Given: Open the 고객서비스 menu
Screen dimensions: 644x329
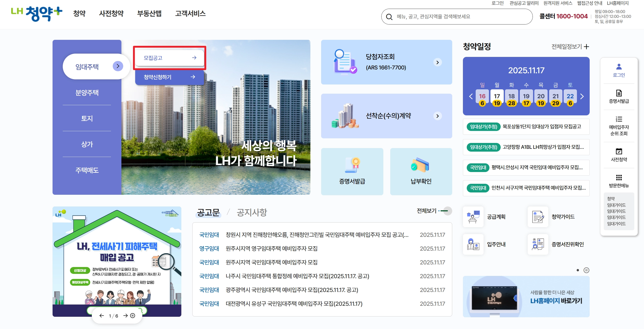Looking at the screenshot, I should click(x=190, y=14).
